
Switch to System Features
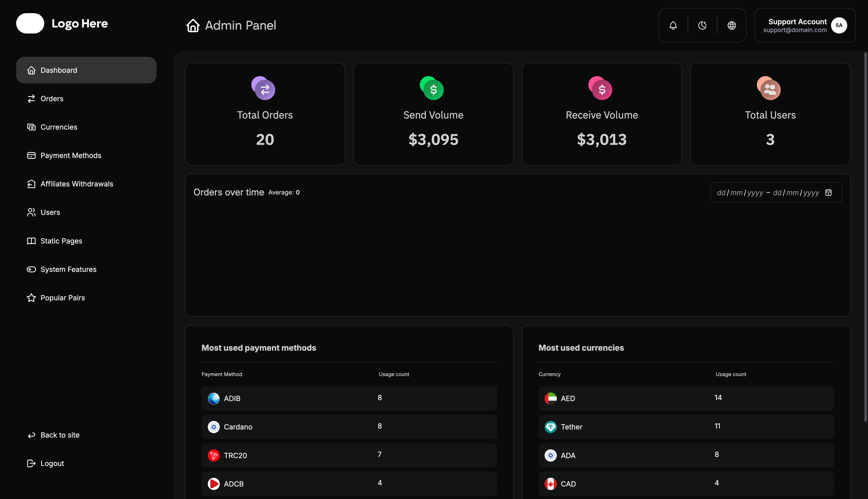(68, 269)
